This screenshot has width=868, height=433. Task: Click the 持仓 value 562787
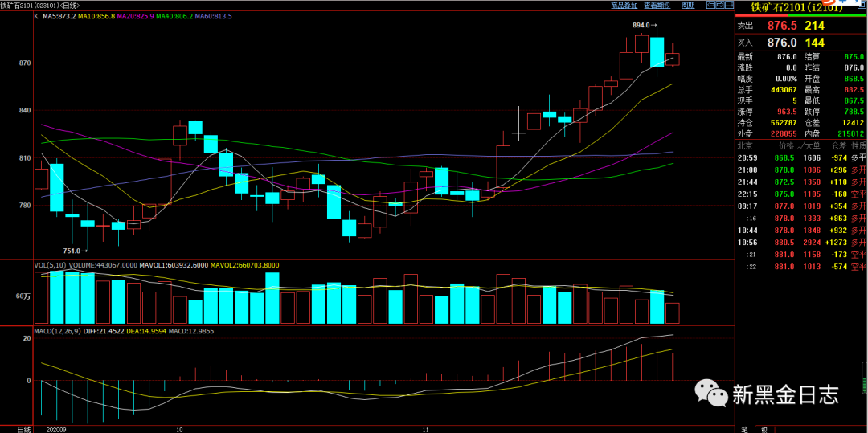[784, 122]
